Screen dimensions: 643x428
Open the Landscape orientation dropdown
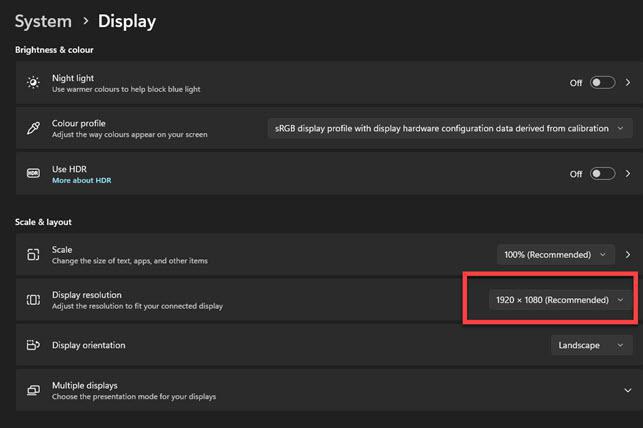[x=591, y=345]
